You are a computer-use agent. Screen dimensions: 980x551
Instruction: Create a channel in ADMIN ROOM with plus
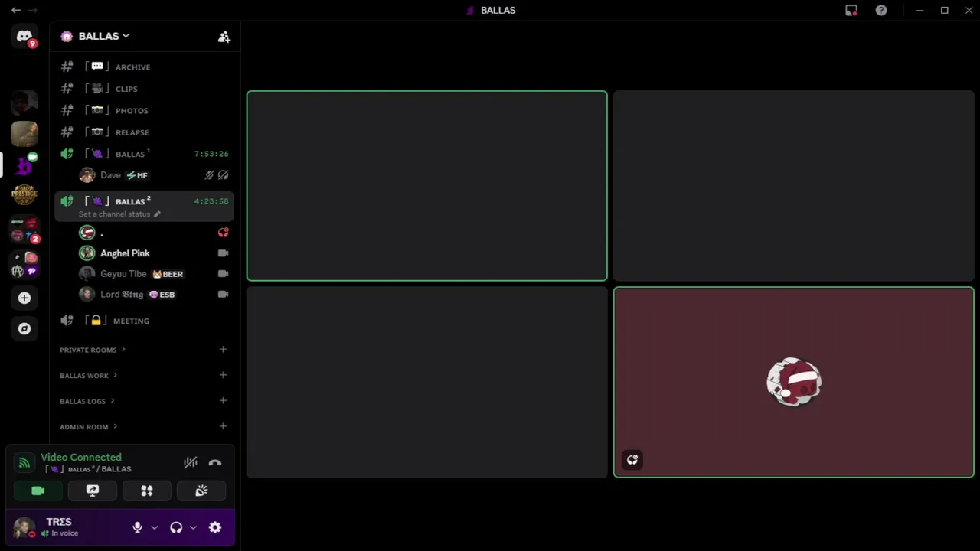[223, 426]
